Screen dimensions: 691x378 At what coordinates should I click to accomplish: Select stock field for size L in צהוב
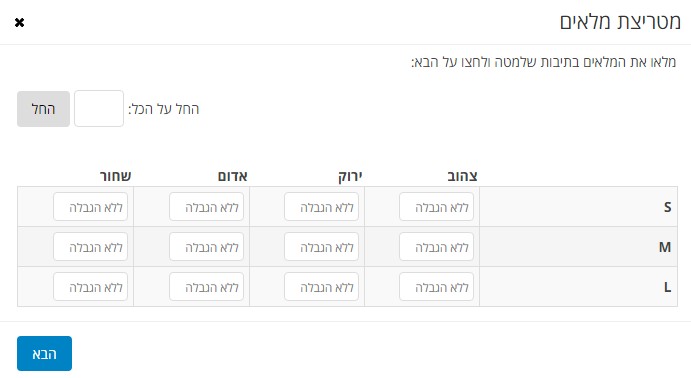436,287
